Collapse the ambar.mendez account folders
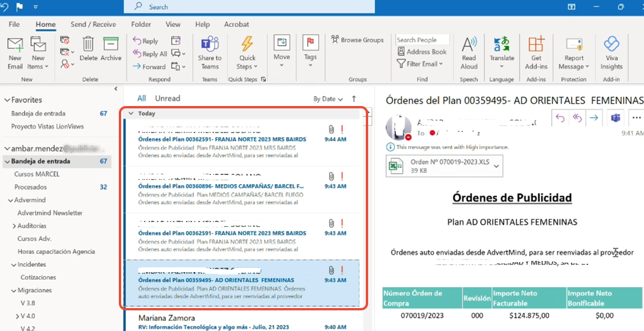Screen dimensions: 644x331 click(x=6, y=148)
